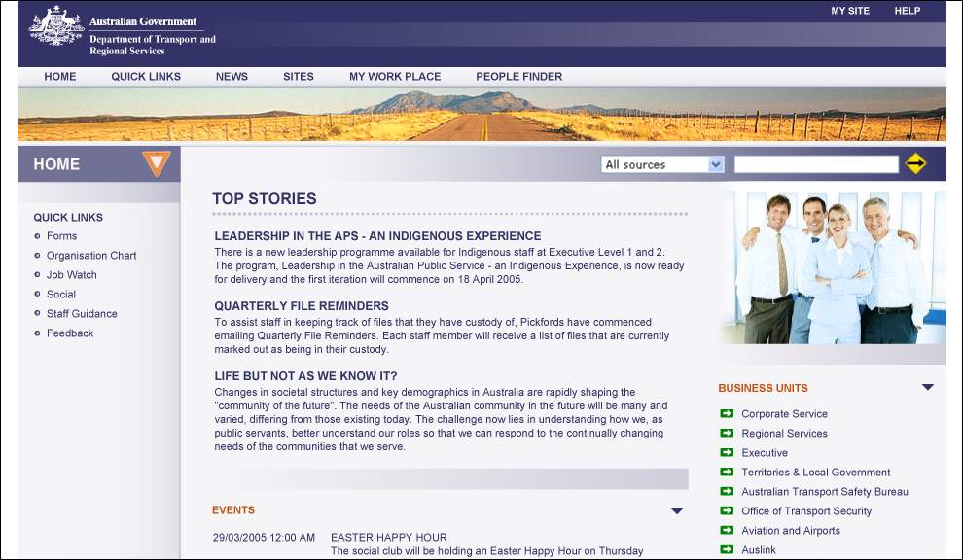
Task: Click green arrow icon beside Executive
Action: [727, 452]
